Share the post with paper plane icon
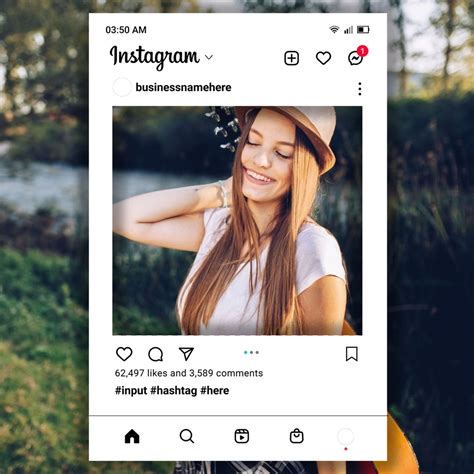The height and width of the screenshot is (474, 474). point(186,354)
